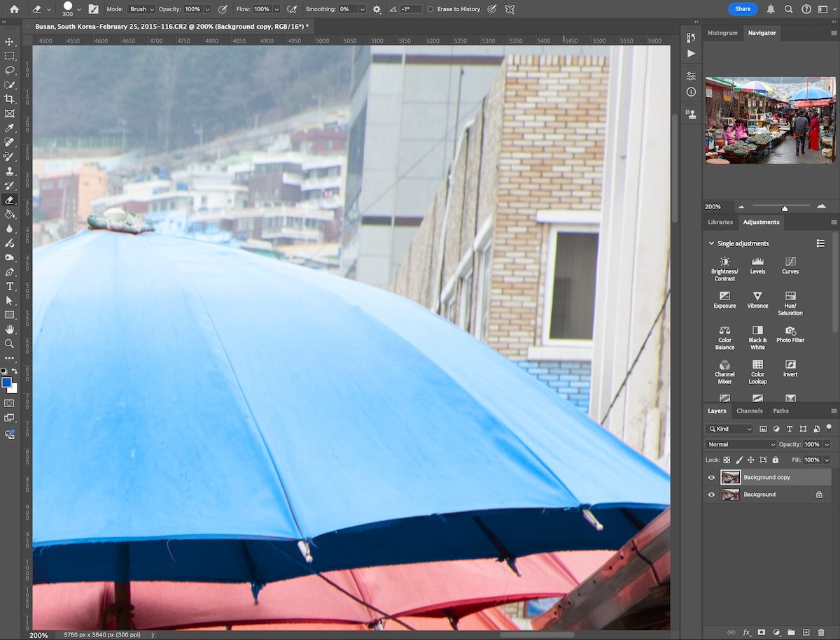Toggle visibility of the Background layer
This screenshot has width=840, height=640.
pos(711,495)
